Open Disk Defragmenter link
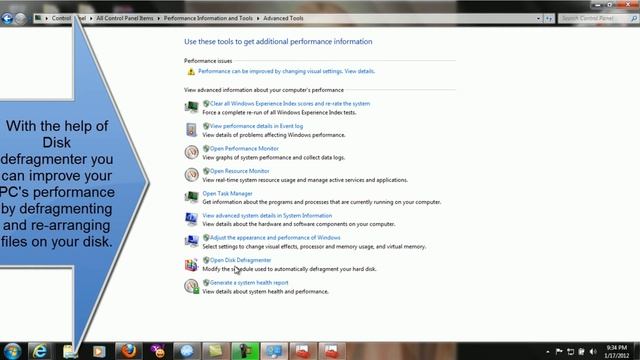The image size is (640, 360). [240, 260]
